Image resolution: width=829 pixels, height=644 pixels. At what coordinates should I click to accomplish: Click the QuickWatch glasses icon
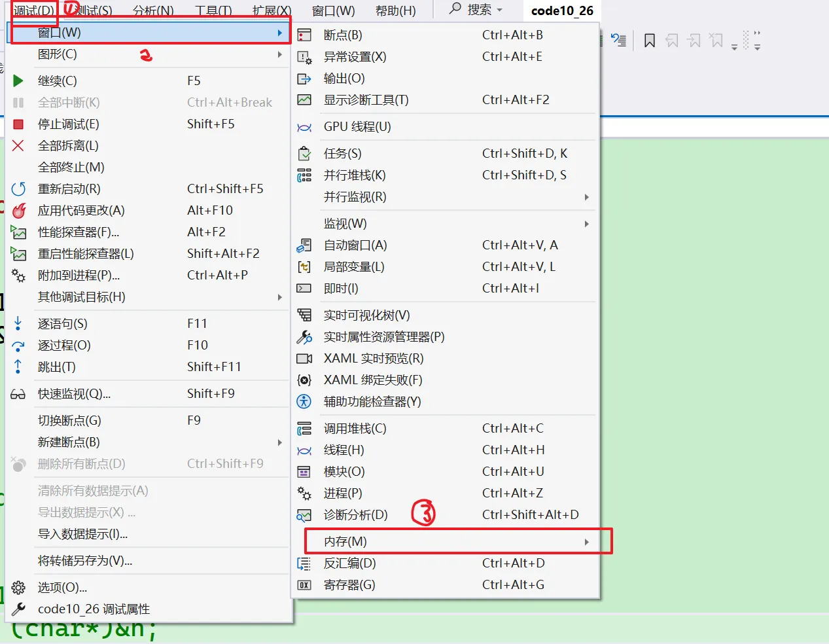pyautogui.click(x=18, y=394)
